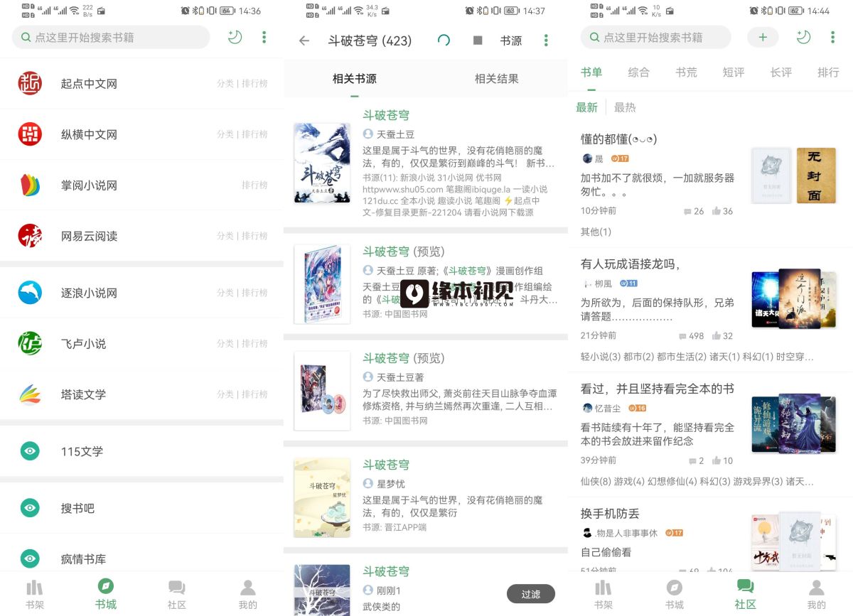Open 社区 in the 书城 screen's bottom bar

tap(177, 595)
